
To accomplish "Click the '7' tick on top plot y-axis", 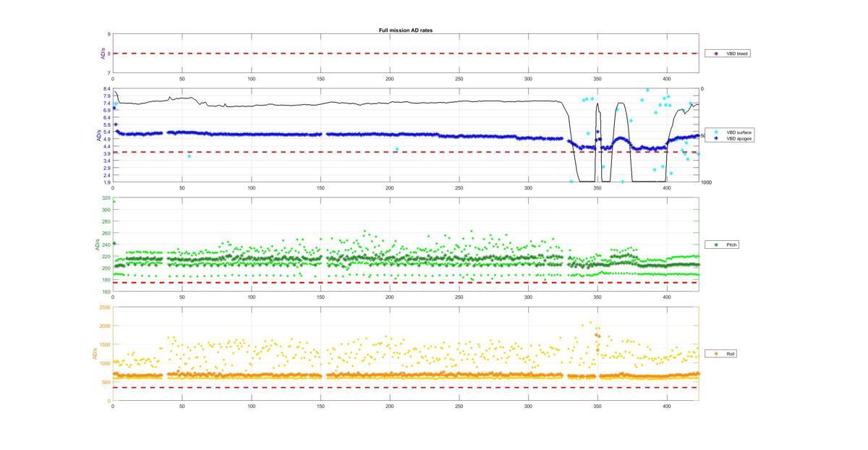I will [x=109, y=73].
